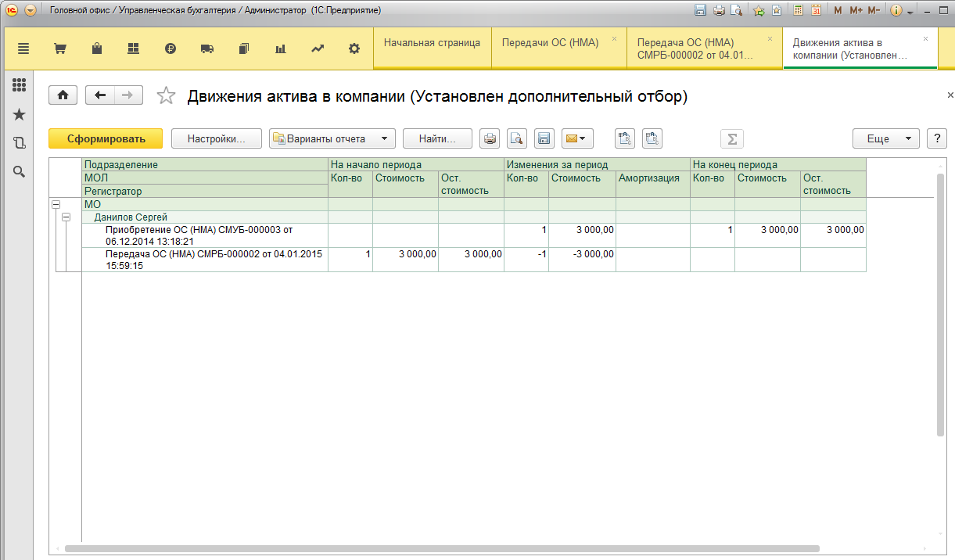Save via title bar diskette icon
This screenshot has width=955, height=560.
coord(700,10)
